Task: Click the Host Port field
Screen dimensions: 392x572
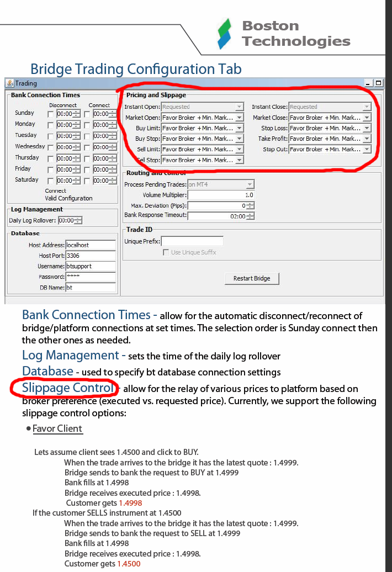Action: click(x=91, y=256)
